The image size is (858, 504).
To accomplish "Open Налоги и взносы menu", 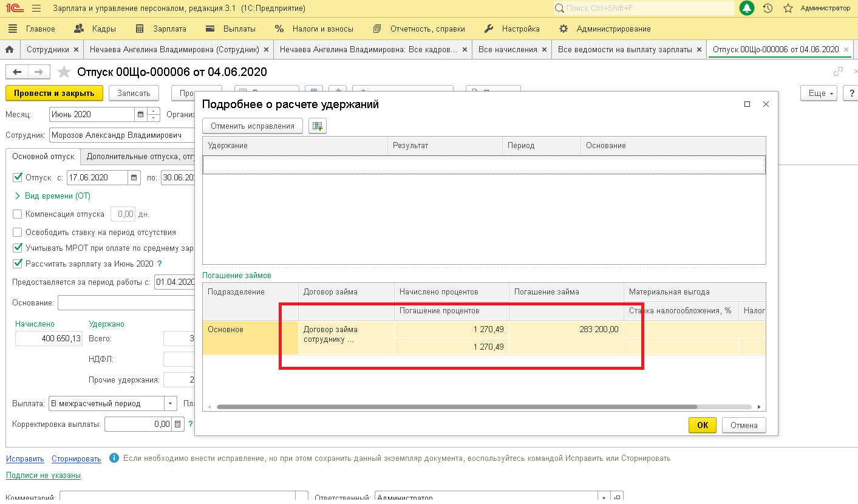I will pos(314,29).
